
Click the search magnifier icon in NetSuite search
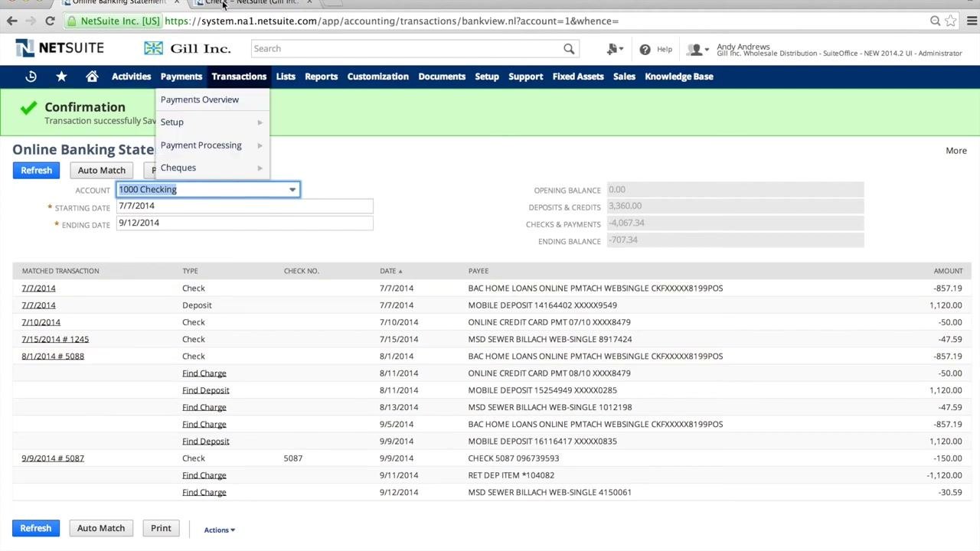[569, 49]
